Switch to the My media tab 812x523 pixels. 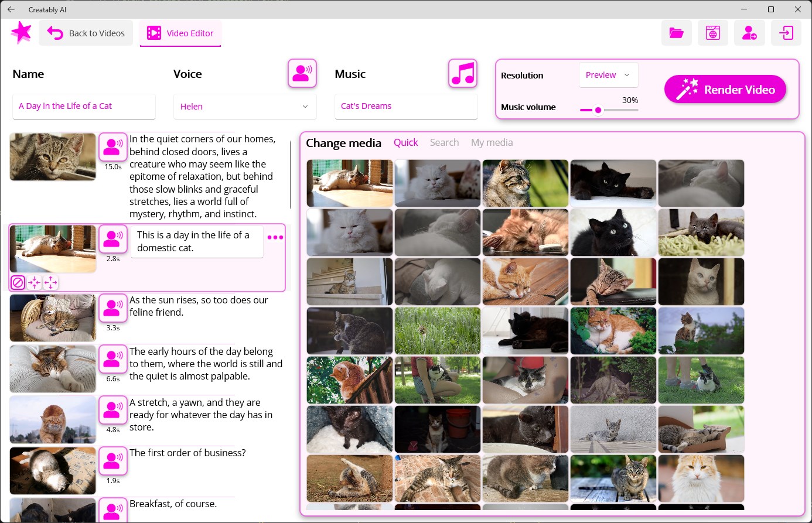(x=492, y=142)
